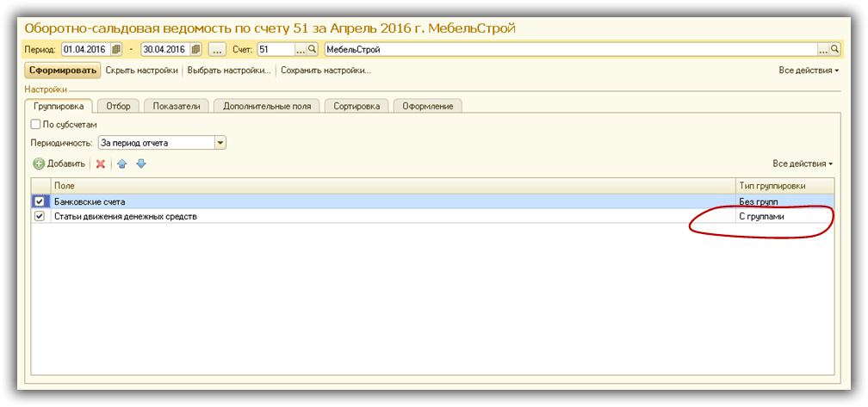868x407 pixels.
Task: Click magnifier icon next to account 51
Action: pyautogui.click(x=313, y=49)
